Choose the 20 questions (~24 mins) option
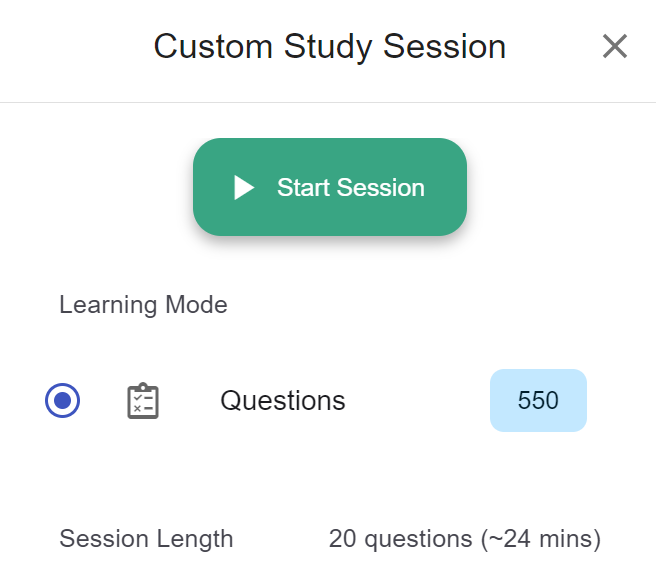 [464, 538]
